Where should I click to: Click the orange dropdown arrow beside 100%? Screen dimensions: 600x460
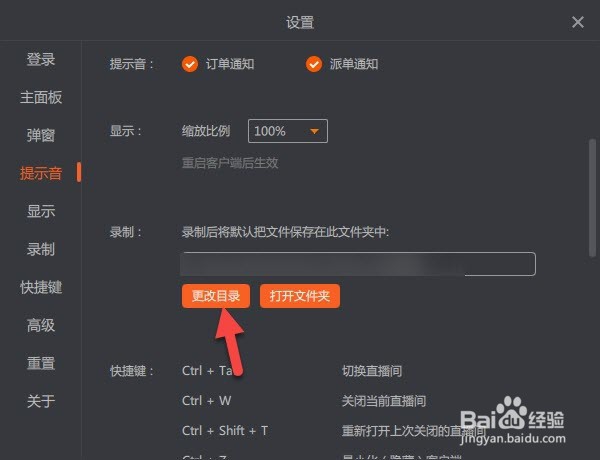pos(315,131)
